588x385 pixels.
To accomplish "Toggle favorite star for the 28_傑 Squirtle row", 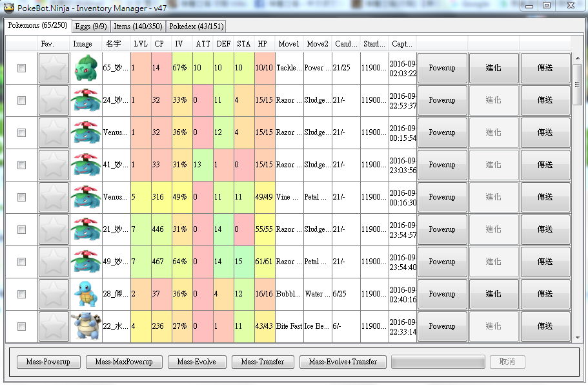I will tap(54, 294).
